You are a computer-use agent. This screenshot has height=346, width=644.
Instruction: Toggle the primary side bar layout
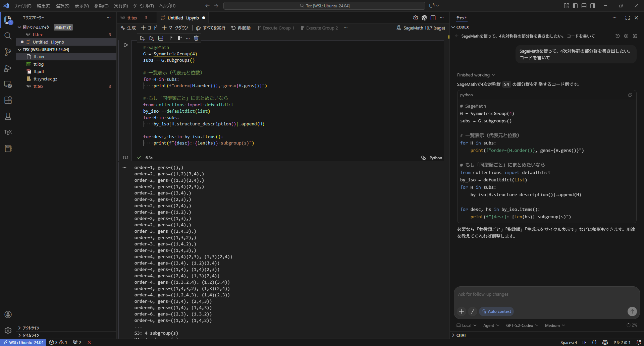[x=575, y=6]
